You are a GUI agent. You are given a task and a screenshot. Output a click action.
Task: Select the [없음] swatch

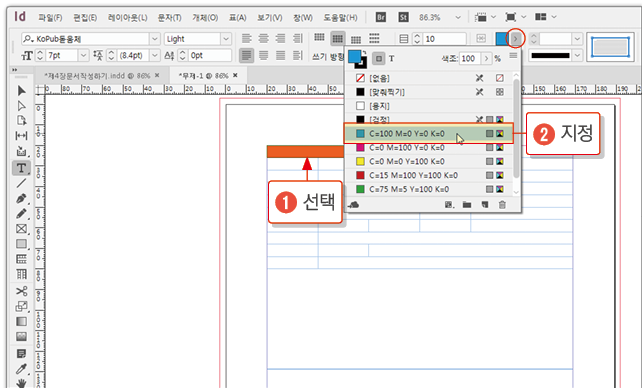pos(429,78)
